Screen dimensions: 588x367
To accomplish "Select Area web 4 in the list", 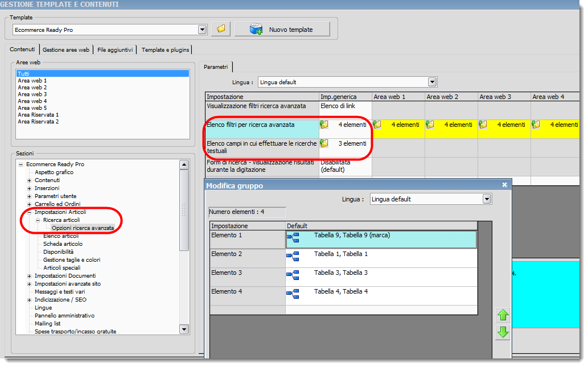I will point(32,101).
